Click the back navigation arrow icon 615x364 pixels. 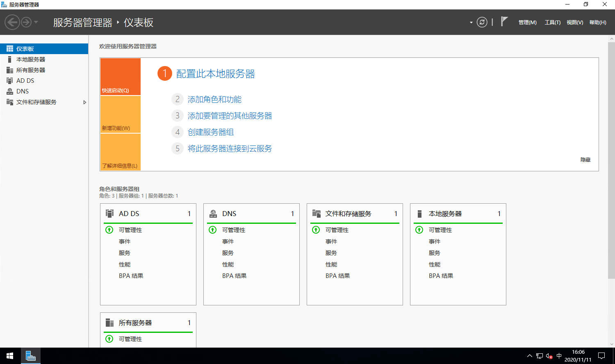12,22
